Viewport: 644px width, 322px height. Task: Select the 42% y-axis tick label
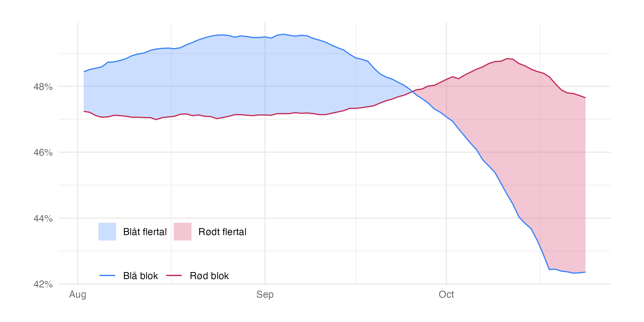pyautogui.click(x=43, y=284)
